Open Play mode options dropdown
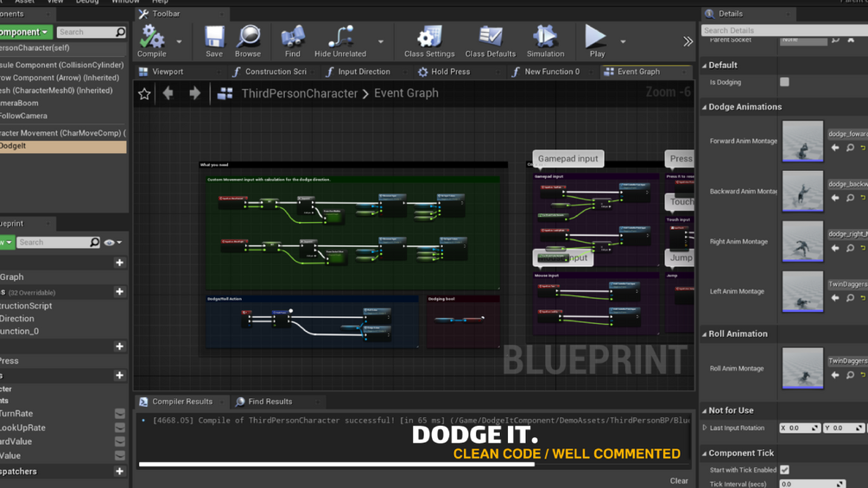Screen dimensions: 868x488 click(623, 41)
